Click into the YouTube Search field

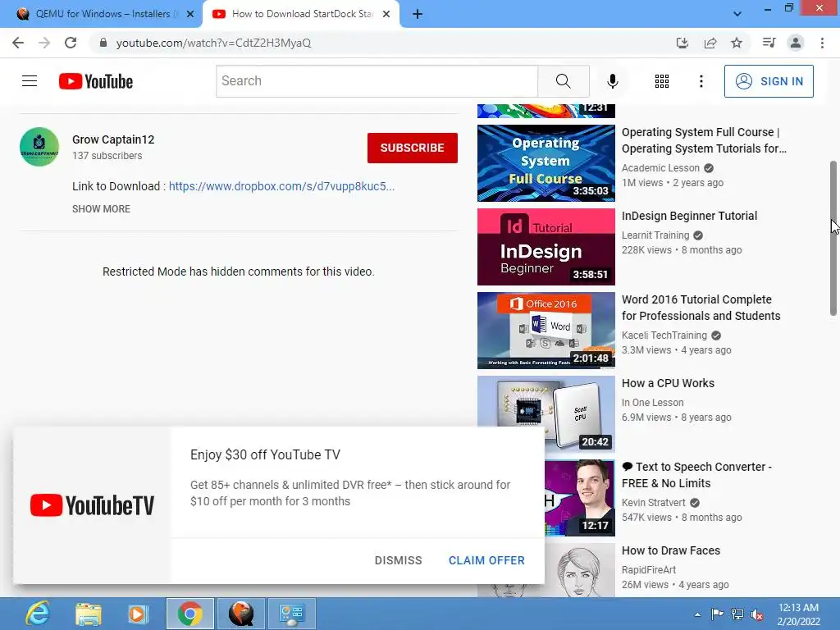[377, 81]
